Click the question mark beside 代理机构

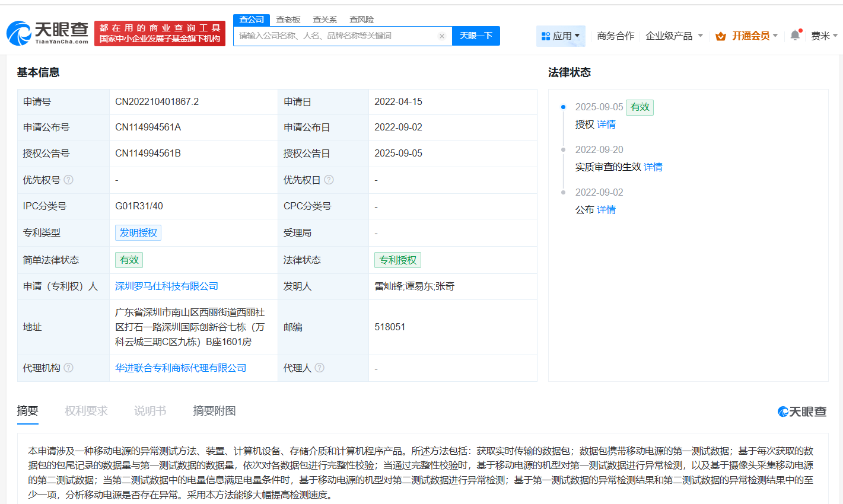coord(69,368)
